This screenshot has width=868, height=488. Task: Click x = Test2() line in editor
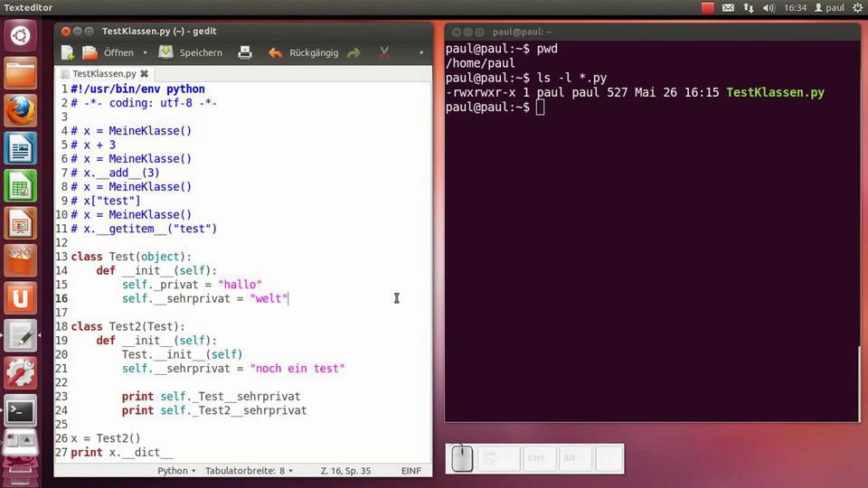(106, 439)
